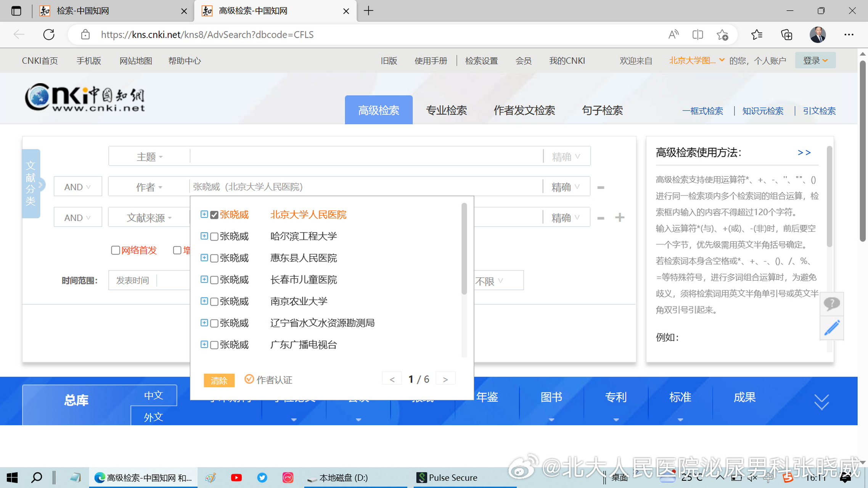Click the browser back arrow

point(19,35)
